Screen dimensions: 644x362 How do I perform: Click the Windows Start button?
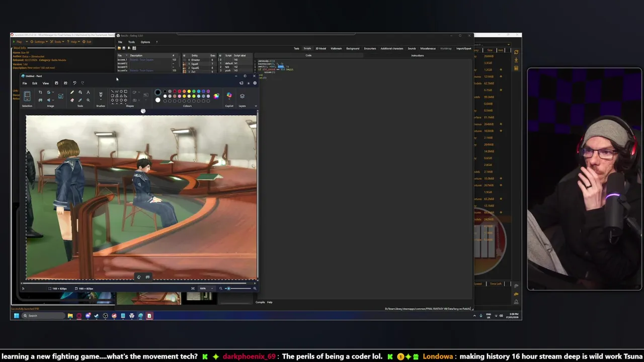tap(17, 316)
